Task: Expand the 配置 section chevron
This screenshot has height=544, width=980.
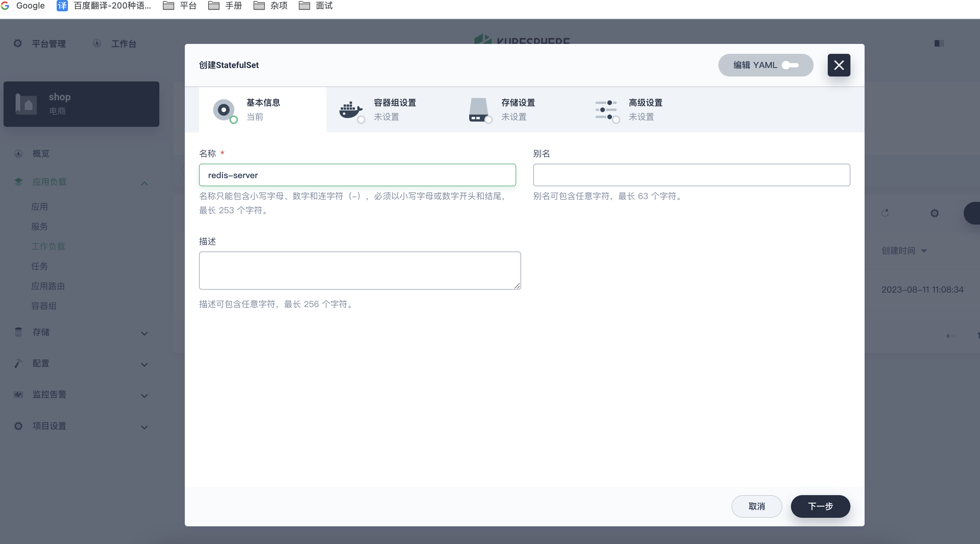Action: (x=144, y=365)
